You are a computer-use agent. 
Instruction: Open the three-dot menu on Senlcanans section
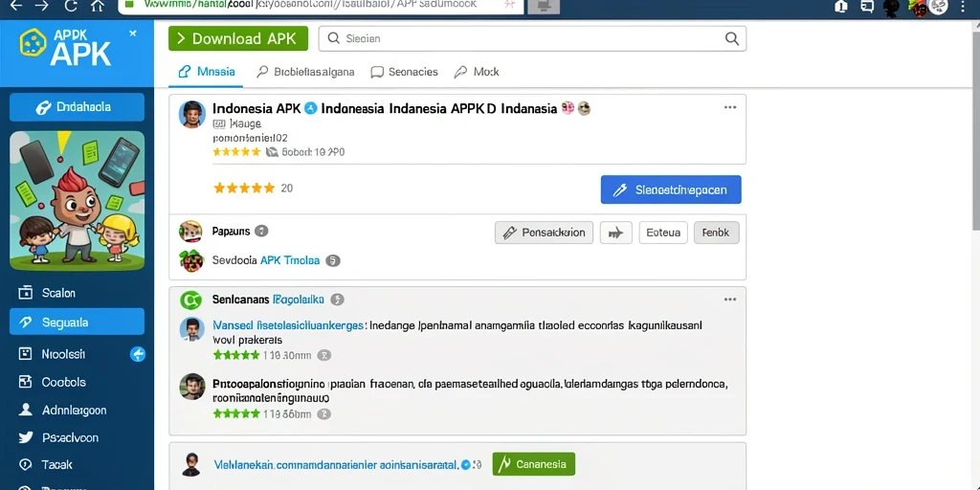730,300
